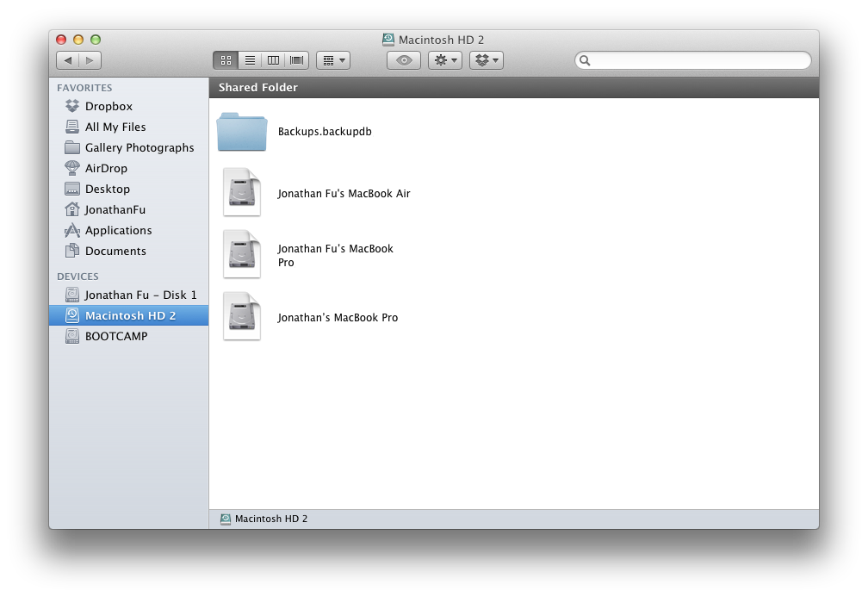
Task: Click the DEVICES section header
Action: pyautogui.click(x=78, y=277)
